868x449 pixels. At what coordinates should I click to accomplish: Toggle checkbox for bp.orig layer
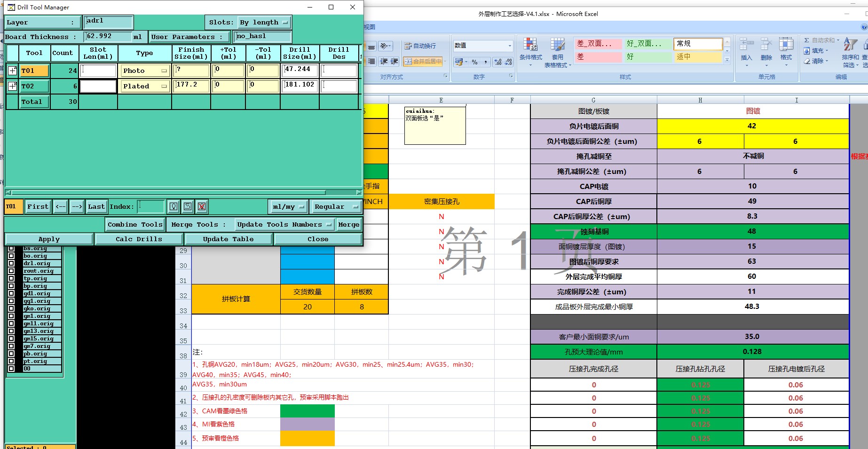click(x=11, y=286)
